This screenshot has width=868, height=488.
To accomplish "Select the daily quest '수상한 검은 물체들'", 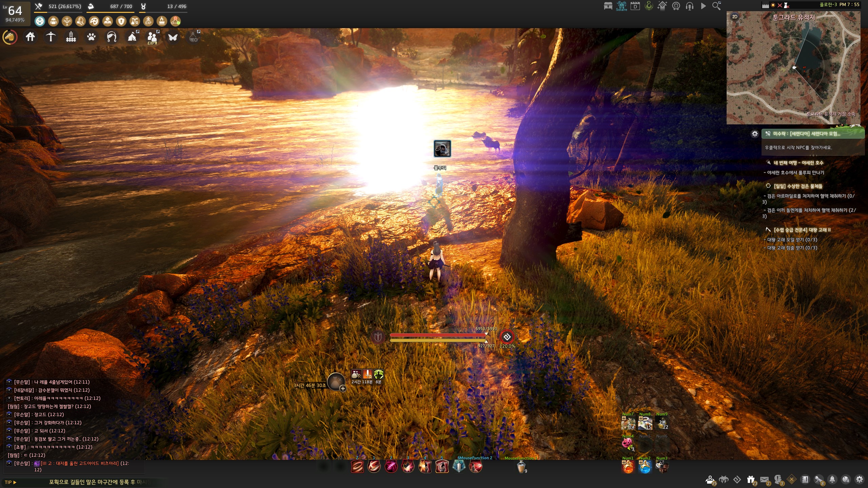I will pyautogui.click(x=797, y=186).
